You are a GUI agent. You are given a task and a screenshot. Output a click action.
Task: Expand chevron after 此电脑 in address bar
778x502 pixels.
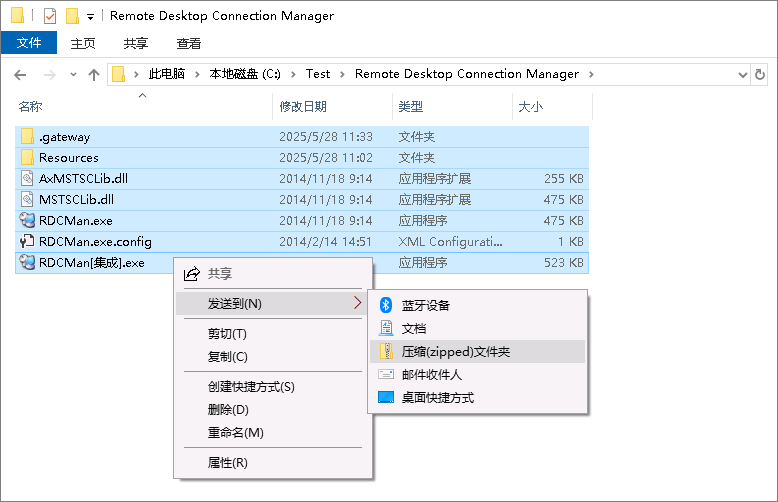tap(197, 74)
